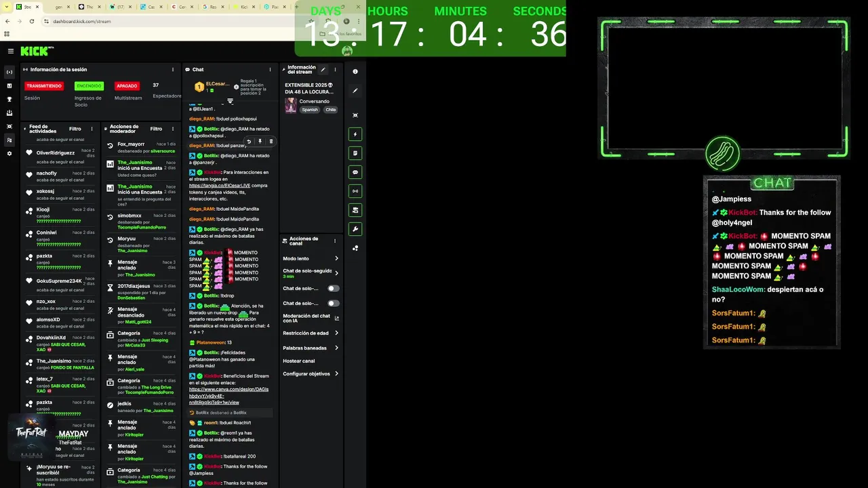The height and width of the screenshot is (488, 868).
Task: Go back in browser history
Action: tap(7, 21)
